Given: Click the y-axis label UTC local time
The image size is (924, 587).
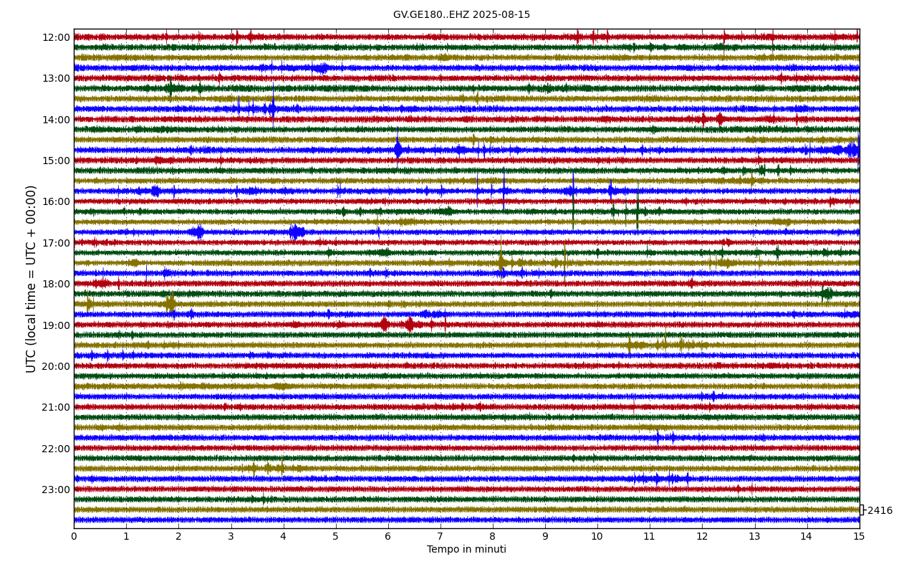Looking at the screenshot, I should coord(32,279).
